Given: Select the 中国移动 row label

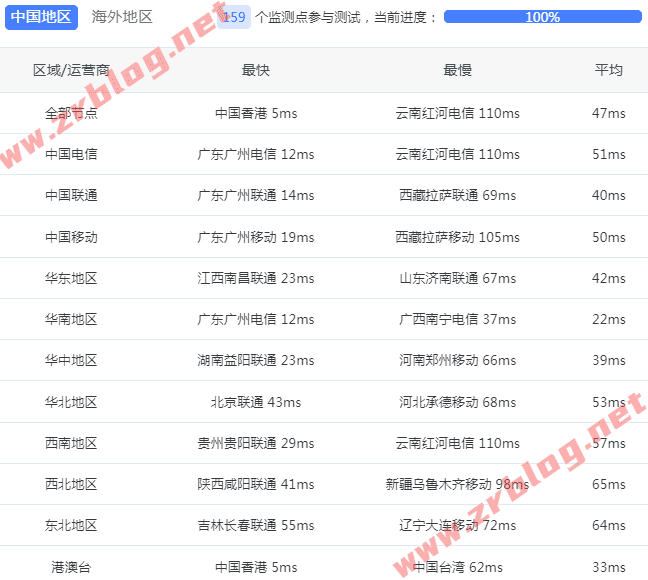Looking at the screenshot, I should pos(71,237).
